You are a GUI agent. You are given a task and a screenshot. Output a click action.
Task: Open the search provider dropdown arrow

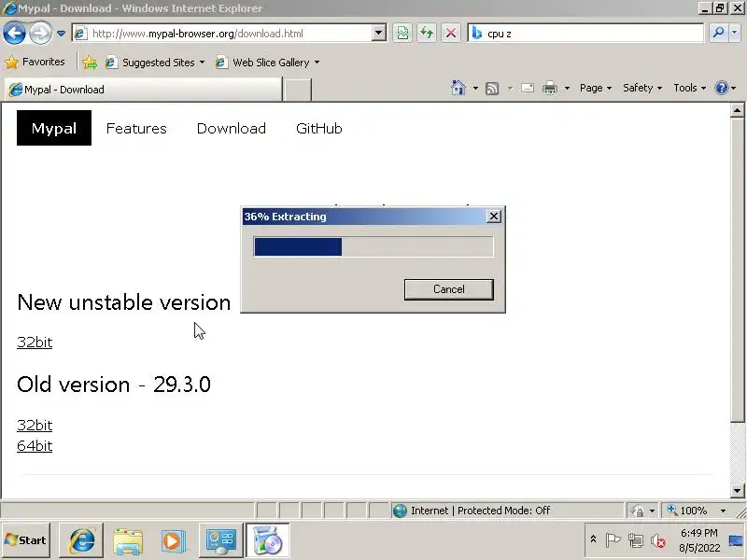[x=734, y=33]
